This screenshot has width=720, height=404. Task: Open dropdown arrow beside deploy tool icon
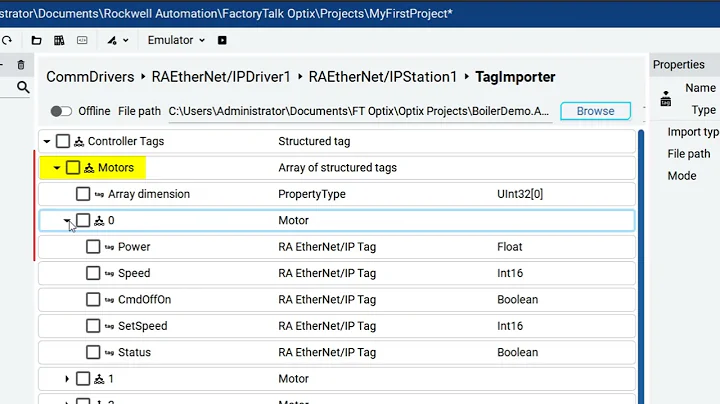pos(125,40)
